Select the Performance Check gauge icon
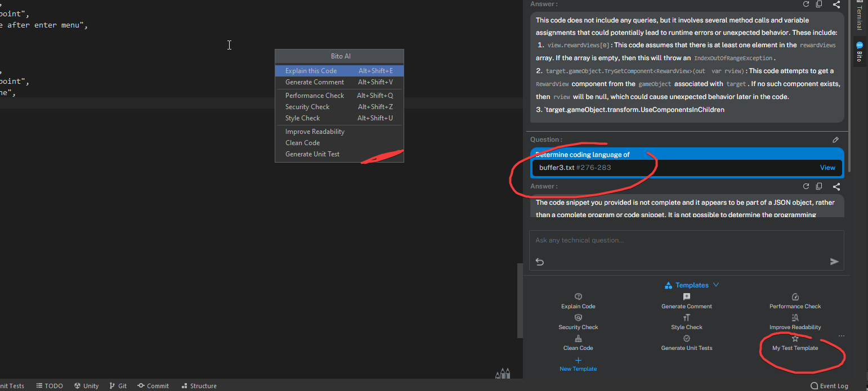 pyautogui.click(x=795, y=296)
